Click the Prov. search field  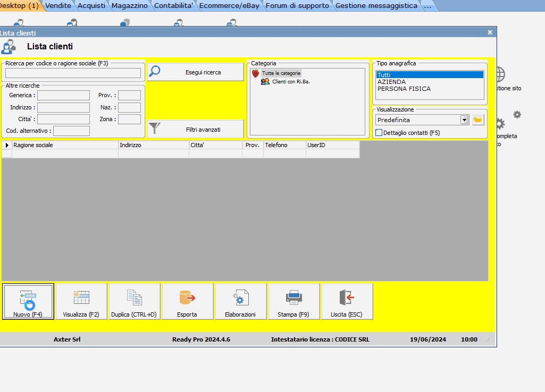coord(129,95)
